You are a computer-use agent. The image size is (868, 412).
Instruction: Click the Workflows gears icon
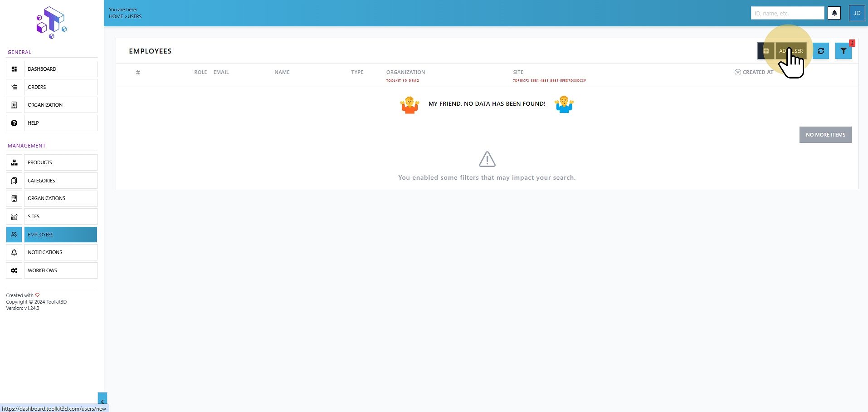(x=14, y=270)
